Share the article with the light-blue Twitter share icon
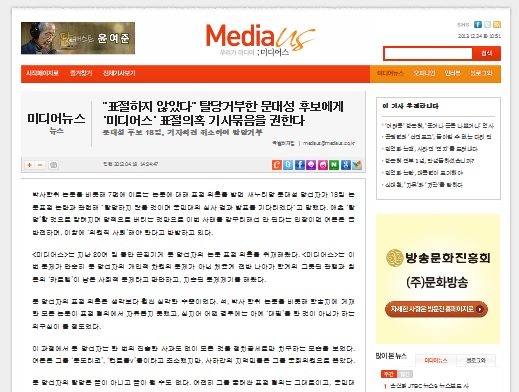The width and height of the screenshot is (519, 392). click(288, 165)
